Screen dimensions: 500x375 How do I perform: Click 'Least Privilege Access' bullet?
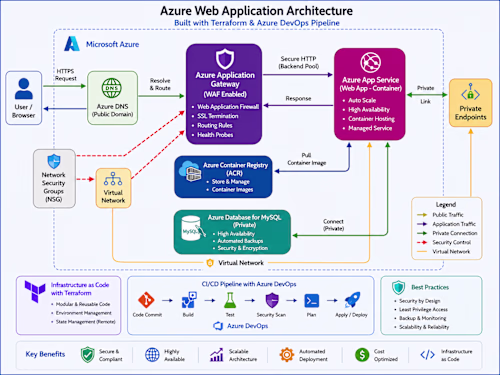(x=423, y=310)
